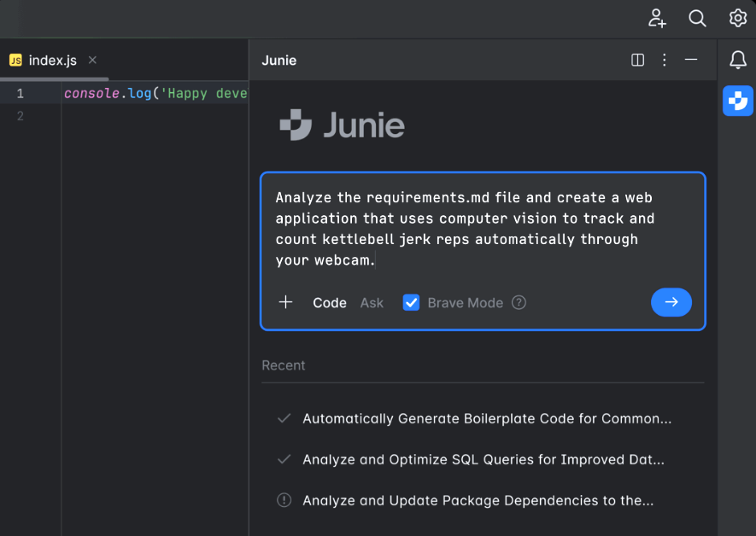Open the add collaborator icon
Image resolution: width=756 pixels, height=536 pixels.
pyautogui.click(x=657, y=18)
